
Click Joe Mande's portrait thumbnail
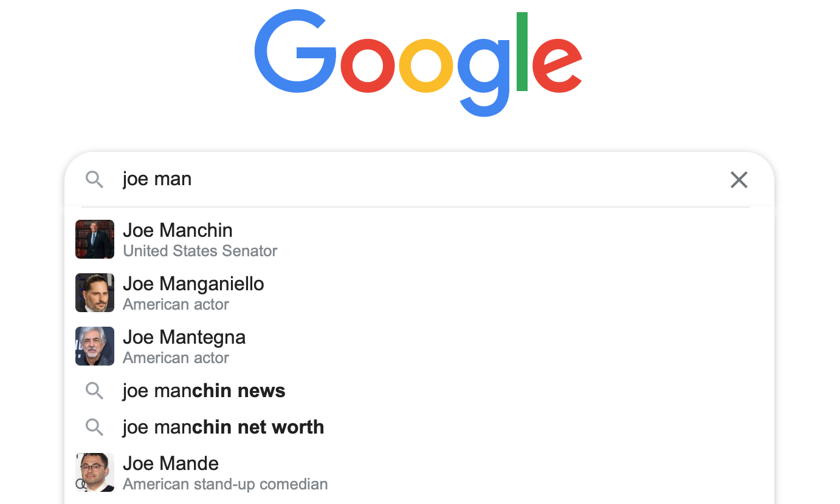pyautogui.click(x=94, y=472)
